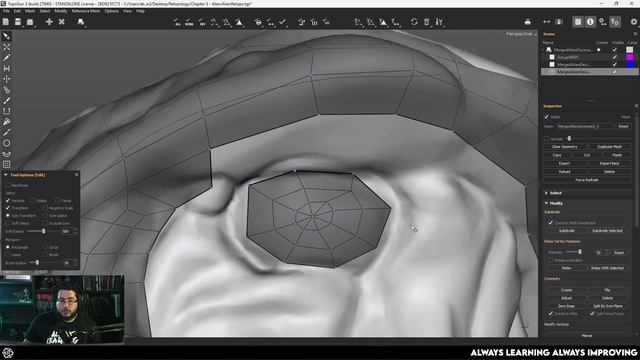Click the Select None toolbar icon
Screen dimensions: 640x360
coord(189,22)
